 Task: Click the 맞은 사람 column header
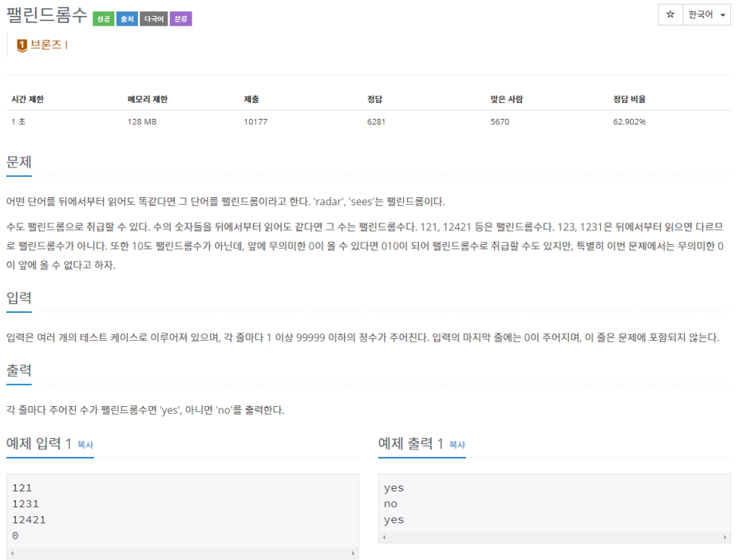click(507, 99)
